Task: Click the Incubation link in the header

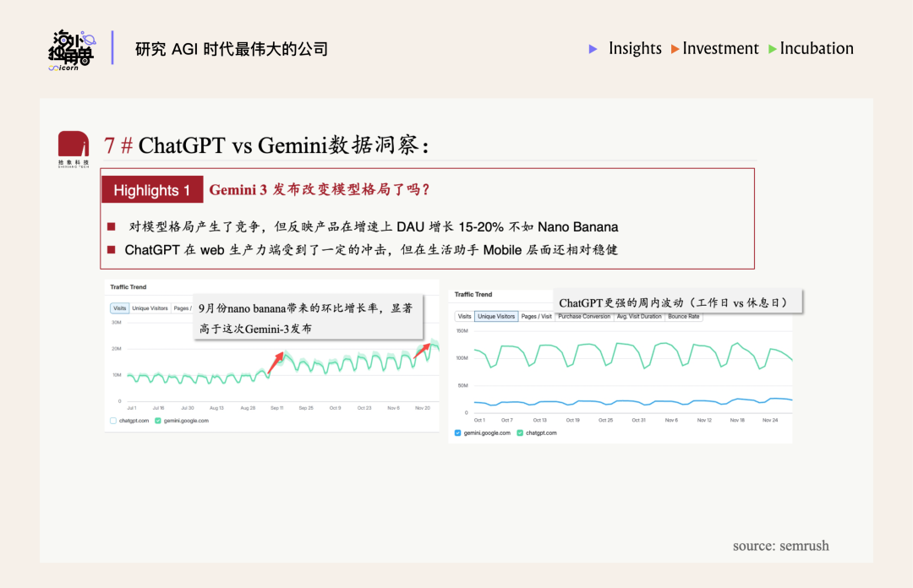Action: coord(817,49)
